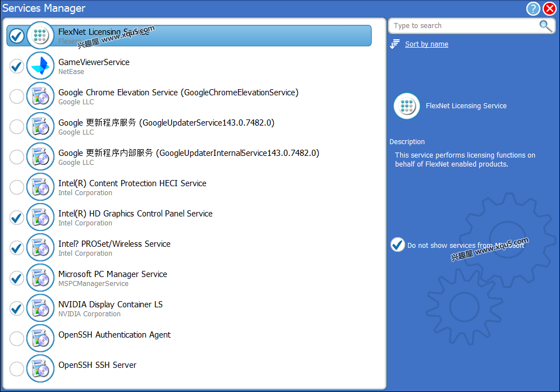560x392 pixels.
Task: Click the Sort by name link
Action: pyautogui.click(x=426, y=44)
